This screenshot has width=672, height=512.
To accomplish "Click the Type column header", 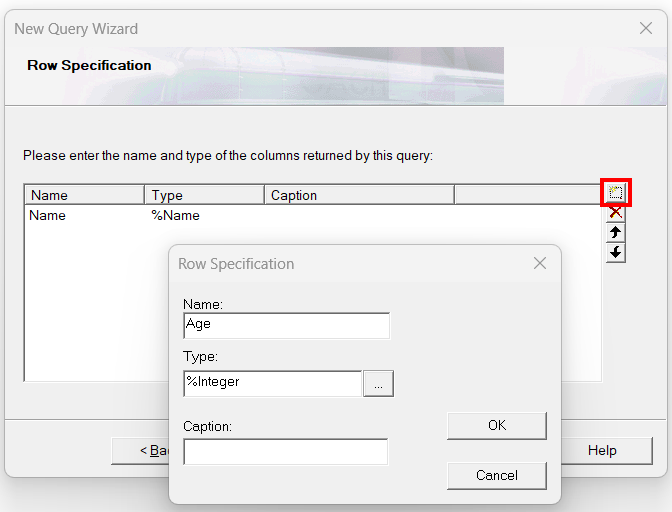I will pos(204,195).
